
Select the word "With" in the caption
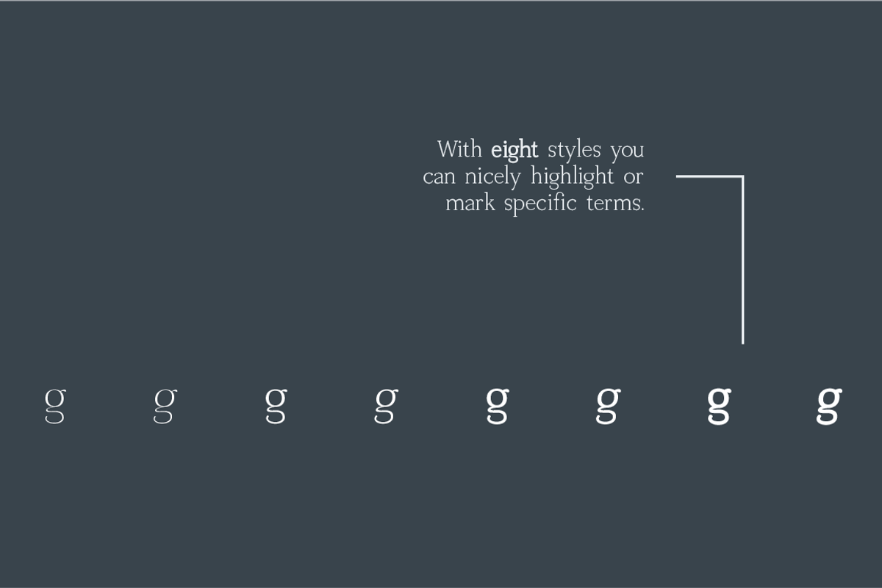click(459, 149)
